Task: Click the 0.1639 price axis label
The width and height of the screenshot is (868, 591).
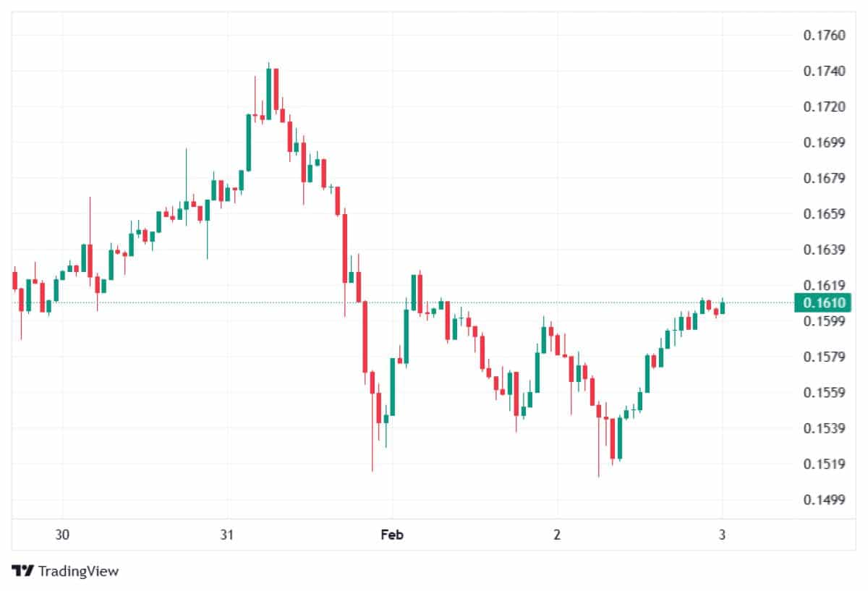Action: click(825, 250)
